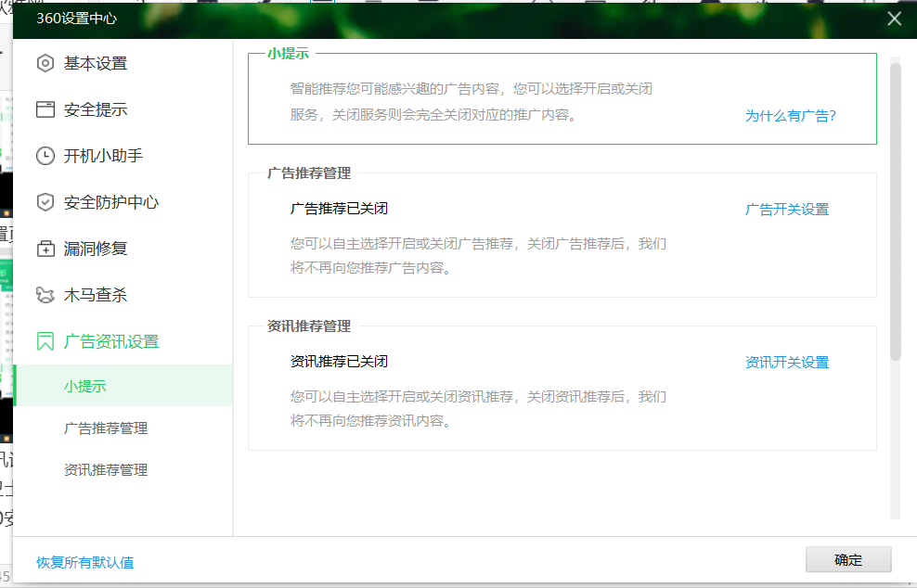
Task: Click the 资讯推荐已关闭 status text
Action: (x=339, y=362)
